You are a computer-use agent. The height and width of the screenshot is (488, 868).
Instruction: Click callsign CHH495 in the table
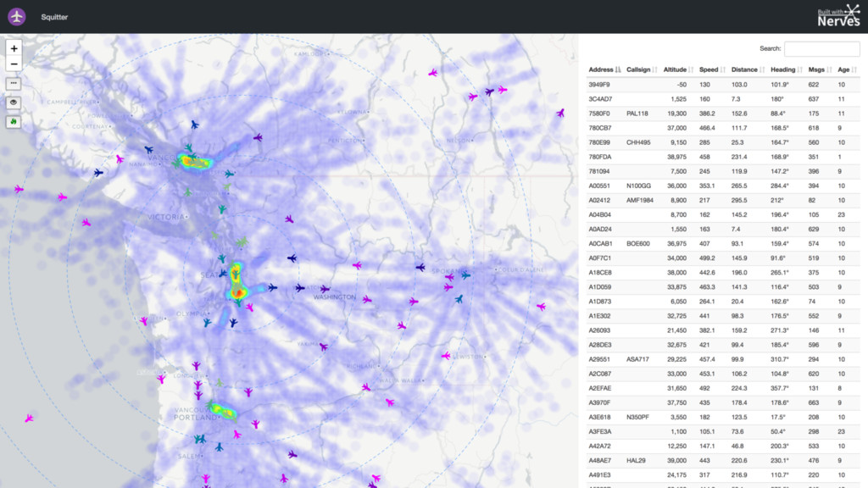click(638, 142)
